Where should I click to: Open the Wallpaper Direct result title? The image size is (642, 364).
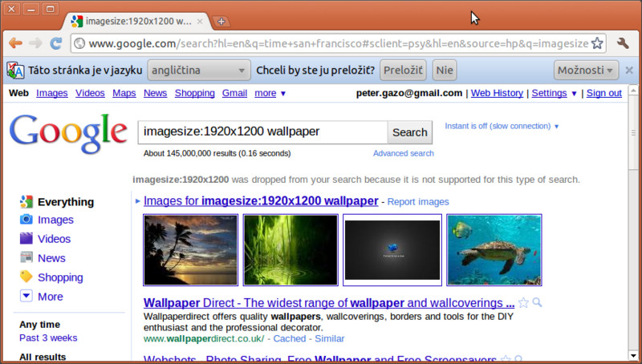coord(329,303)
